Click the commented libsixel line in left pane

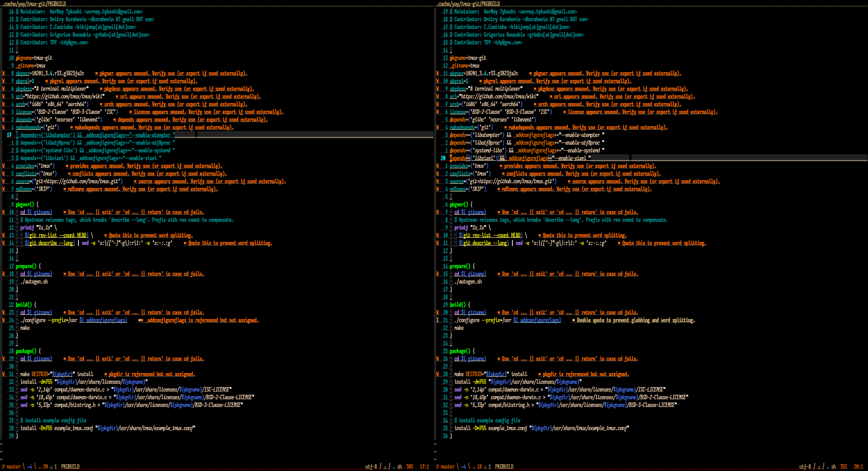tap(89, 158)
